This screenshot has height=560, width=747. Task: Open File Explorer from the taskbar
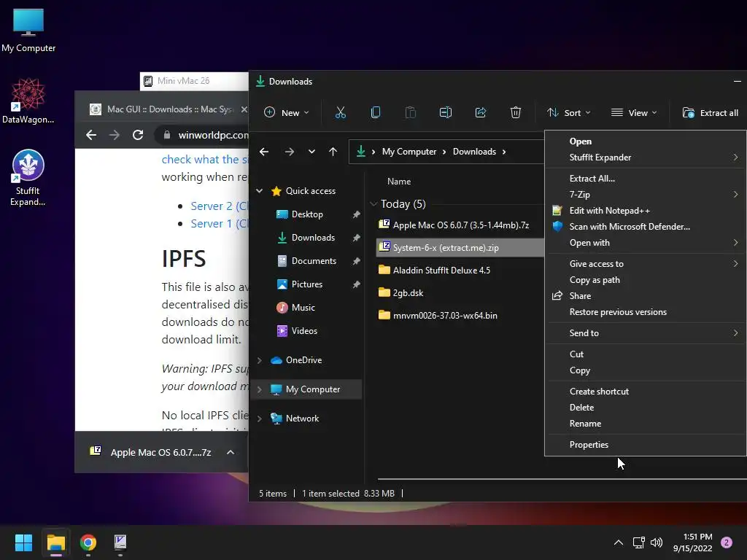coord(55,542)
